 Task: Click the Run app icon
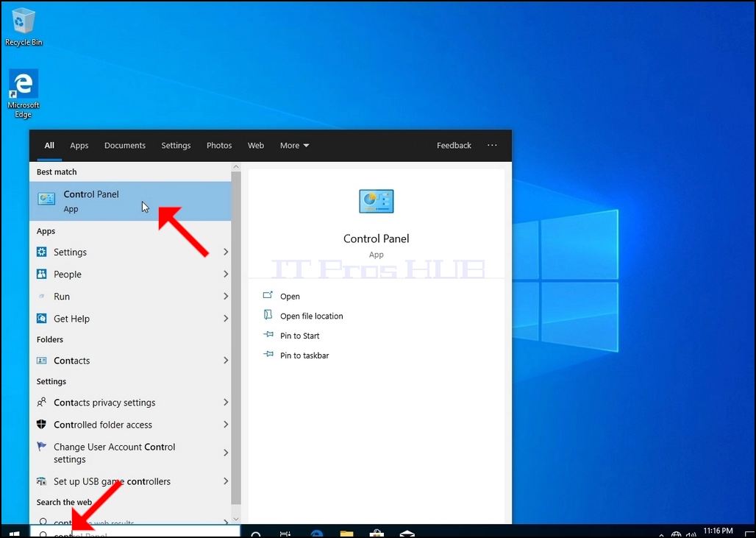tap(42, 297)
